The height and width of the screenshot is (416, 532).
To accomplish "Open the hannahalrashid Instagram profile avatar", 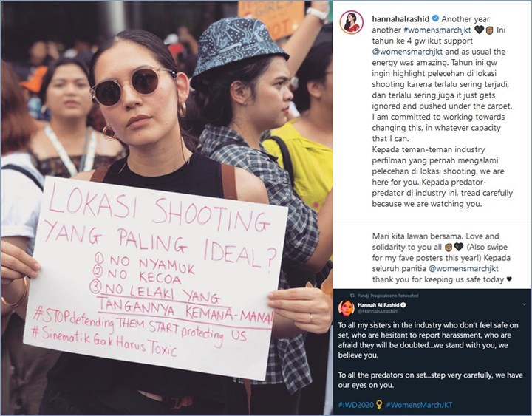I will tap(352, 22).
